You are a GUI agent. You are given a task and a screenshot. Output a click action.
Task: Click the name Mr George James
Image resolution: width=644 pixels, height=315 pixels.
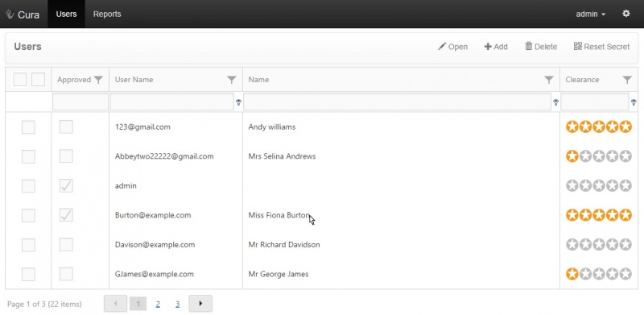279,274
